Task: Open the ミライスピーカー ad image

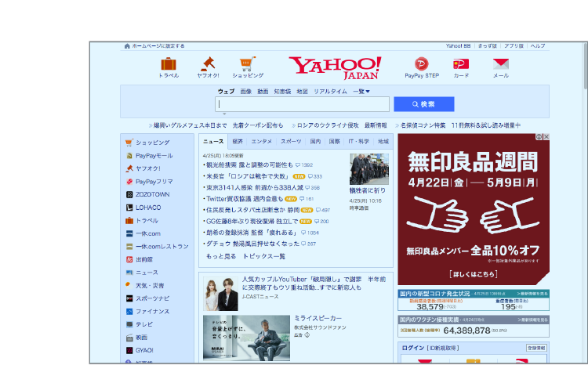Action: click(x=246, y=338)
